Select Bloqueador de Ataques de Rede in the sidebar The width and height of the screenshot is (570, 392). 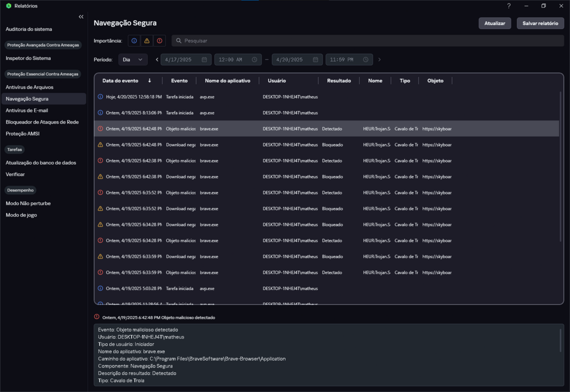click(x=42, y=122)
